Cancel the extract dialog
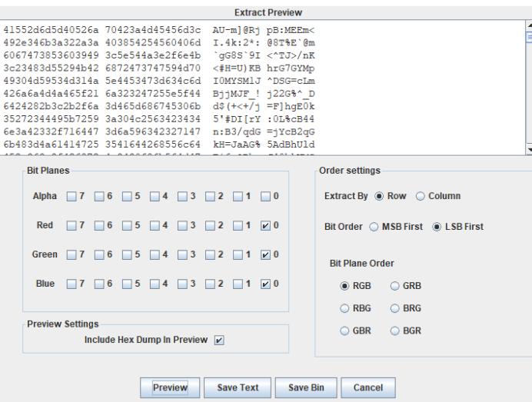Image resolution: width=532 pixels, height=402 pixels. (x=368, y=387)
